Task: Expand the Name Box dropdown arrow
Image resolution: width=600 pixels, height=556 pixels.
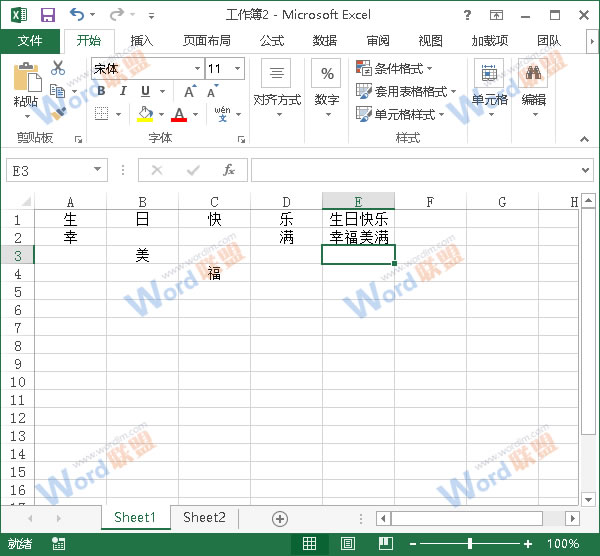Action: click(x=98, y=170)
